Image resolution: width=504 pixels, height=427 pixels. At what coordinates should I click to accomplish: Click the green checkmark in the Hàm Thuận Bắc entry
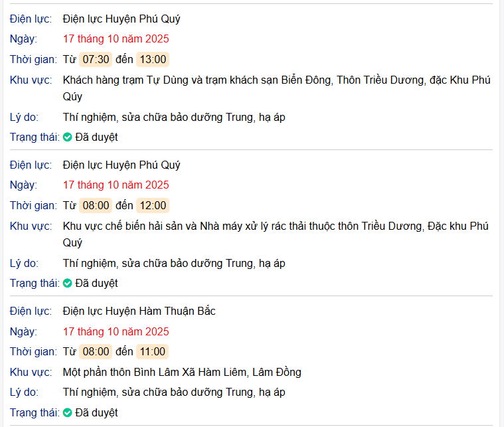68,413
